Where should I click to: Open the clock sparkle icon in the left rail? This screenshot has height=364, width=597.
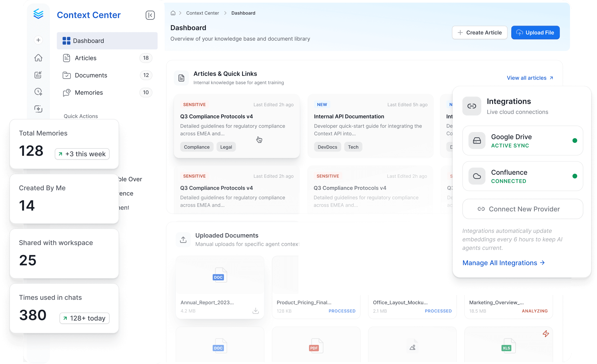coord(38,92)
